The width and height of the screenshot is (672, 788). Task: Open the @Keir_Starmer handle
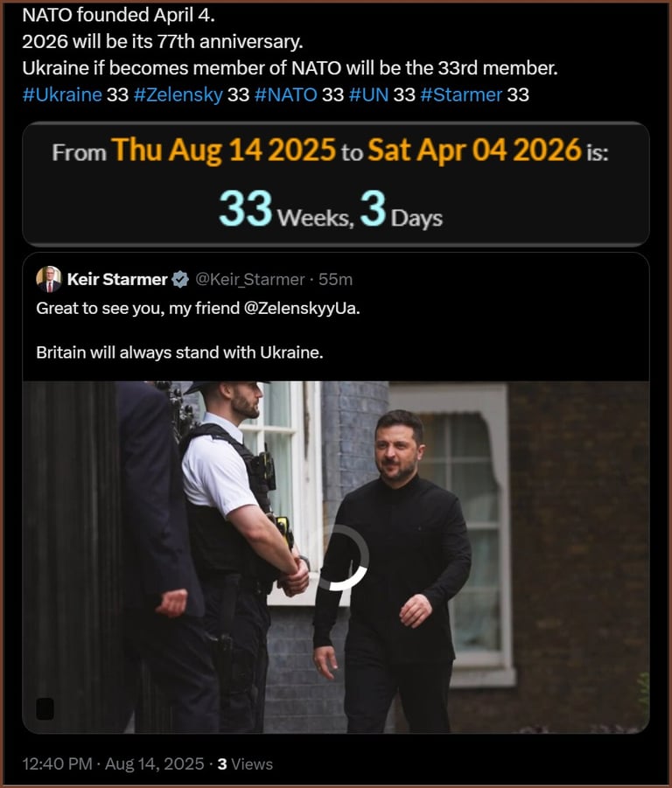point(249,279)
